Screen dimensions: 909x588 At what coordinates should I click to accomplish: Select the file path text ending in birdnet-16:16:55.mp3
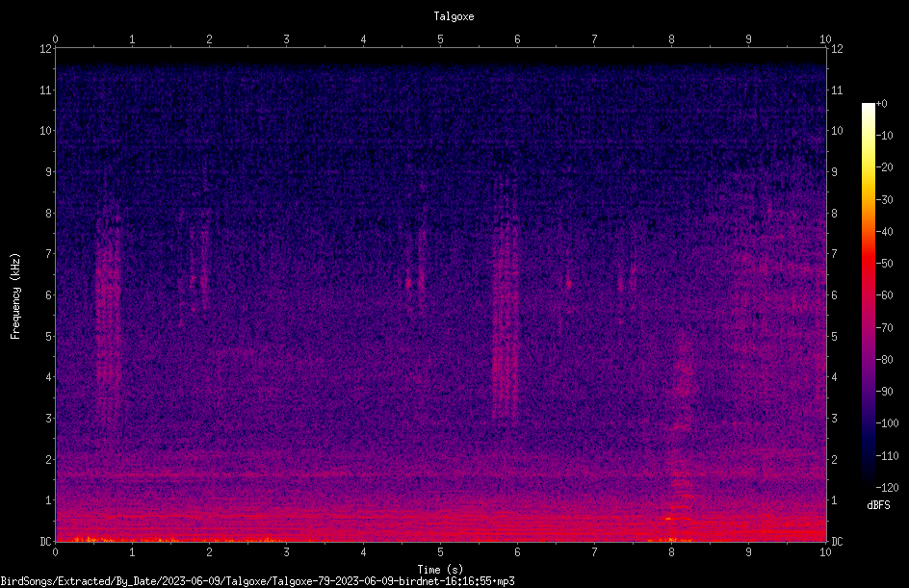pyautogui.click(x=257, y=581)
